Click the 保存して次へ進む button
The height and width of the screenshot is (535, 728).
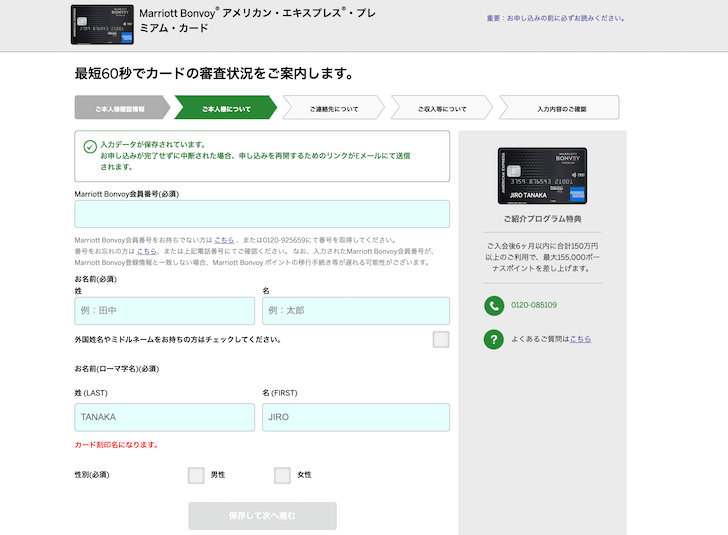pos(262,515)
